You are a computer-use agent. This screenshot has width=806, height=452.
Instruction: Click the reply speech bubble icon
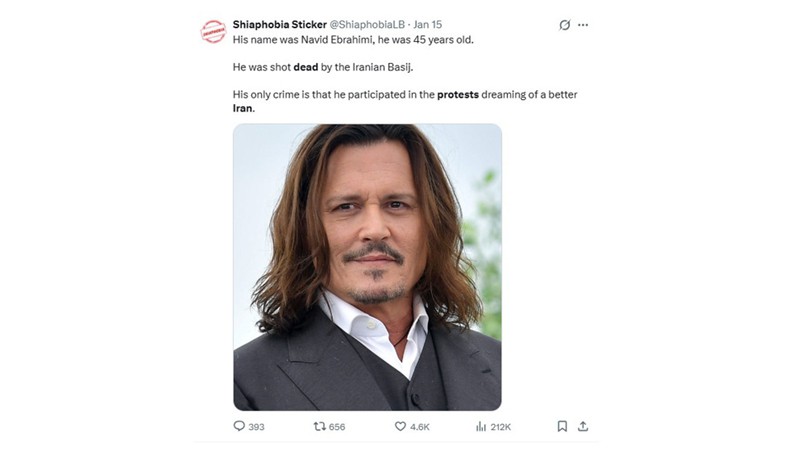(239, 426)
